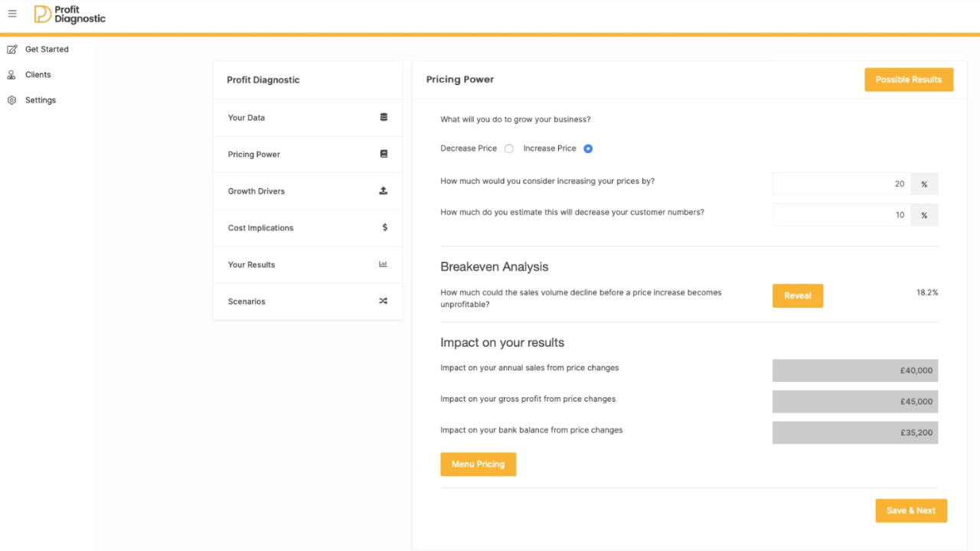Click the Your Results chart icon
Image resolution: width=980 pixels, height=551 pixels.
coord(384,264)
